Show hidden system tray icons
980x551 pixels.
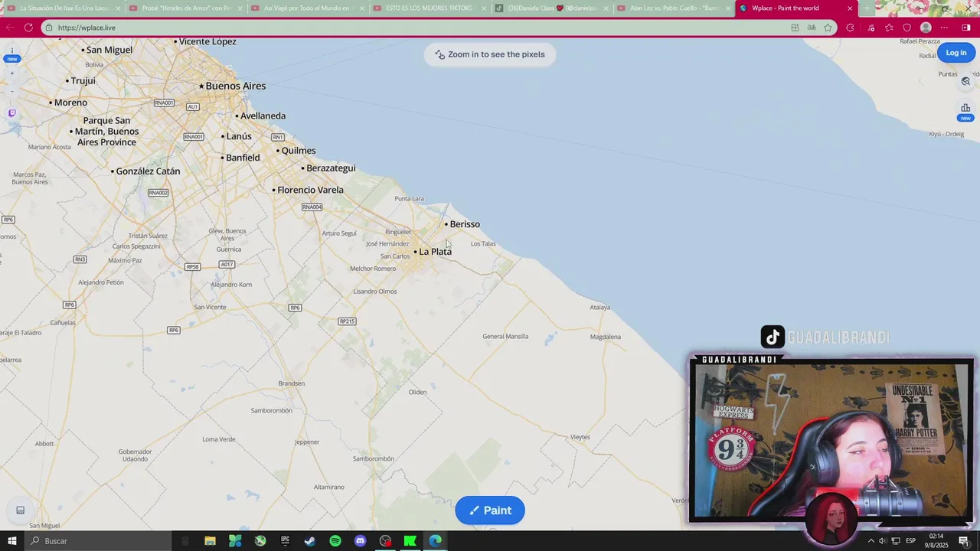[x=871, y=541]
